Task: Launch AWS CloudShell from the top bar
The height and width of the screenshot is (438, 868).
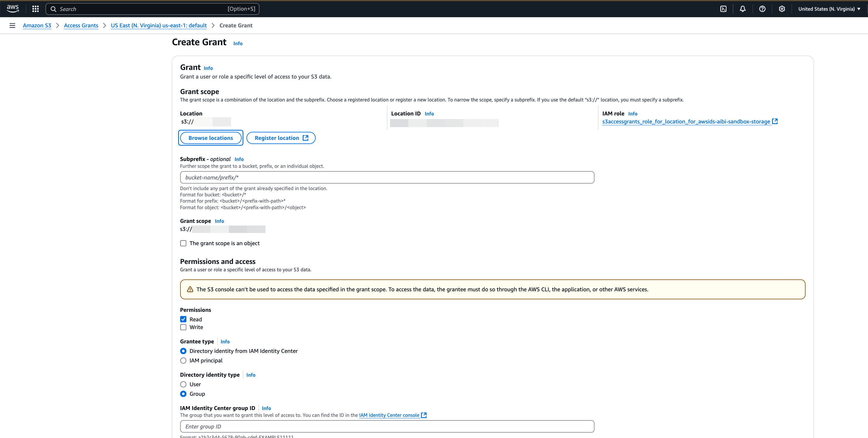Action: (x=723, y=9)
